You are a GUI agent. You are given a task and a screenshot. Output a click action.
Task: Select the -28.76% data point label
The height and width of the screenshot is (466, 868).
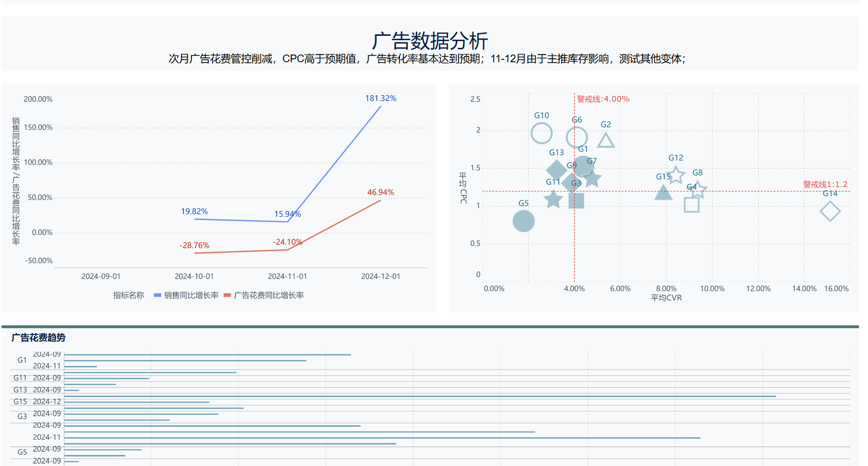(194, 245)
